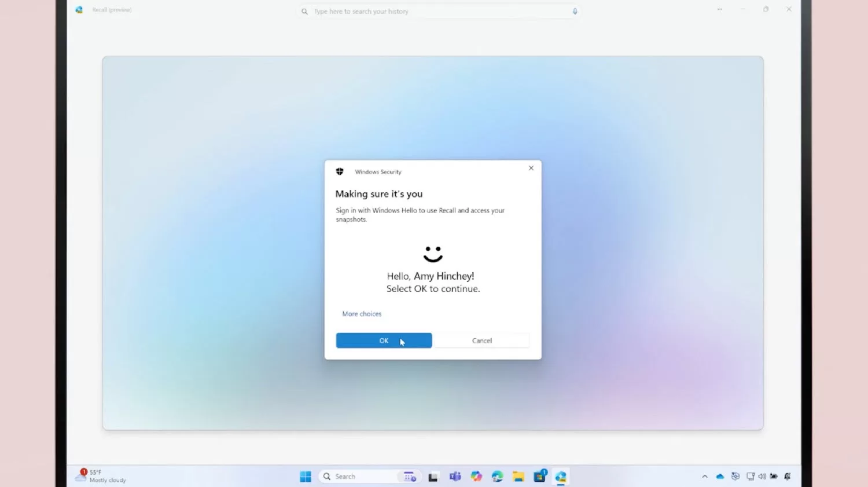Check battery status icon in the tray
Screen dimensions: 868x487
[x=774, y=476]
